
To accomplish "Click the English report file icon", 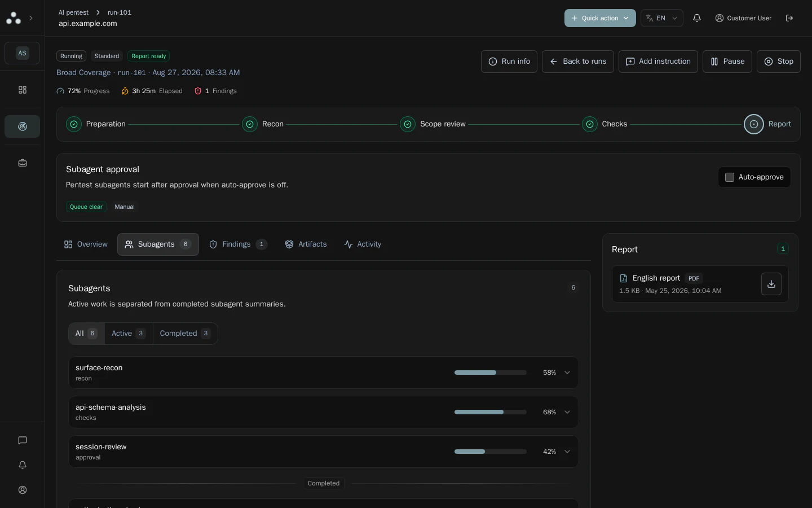I will pos(624,278).
